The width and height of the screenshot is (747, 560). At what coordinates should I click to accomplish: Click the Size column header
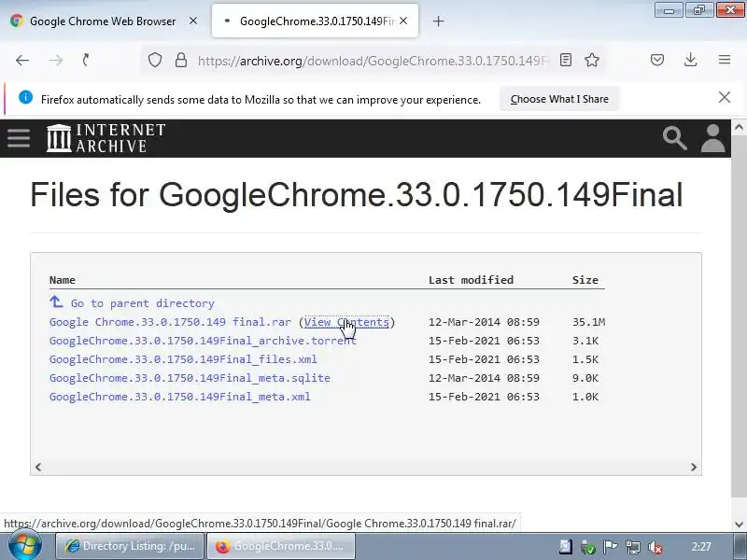tap(585, 280)
